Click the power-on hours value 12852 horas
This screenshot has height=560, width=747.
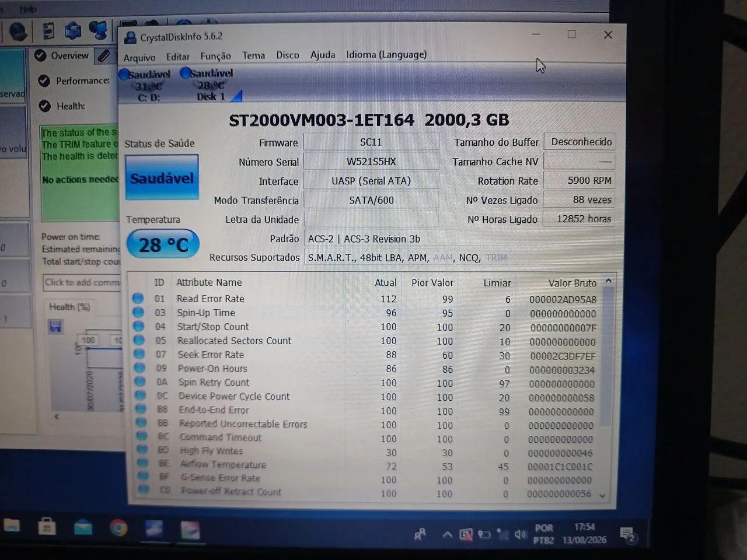(x=579, y=219)
